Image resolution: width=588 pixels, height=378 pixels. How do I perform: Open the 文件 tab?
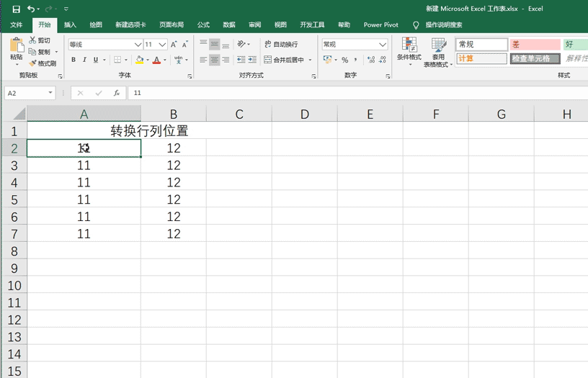[x=16, y=24]
